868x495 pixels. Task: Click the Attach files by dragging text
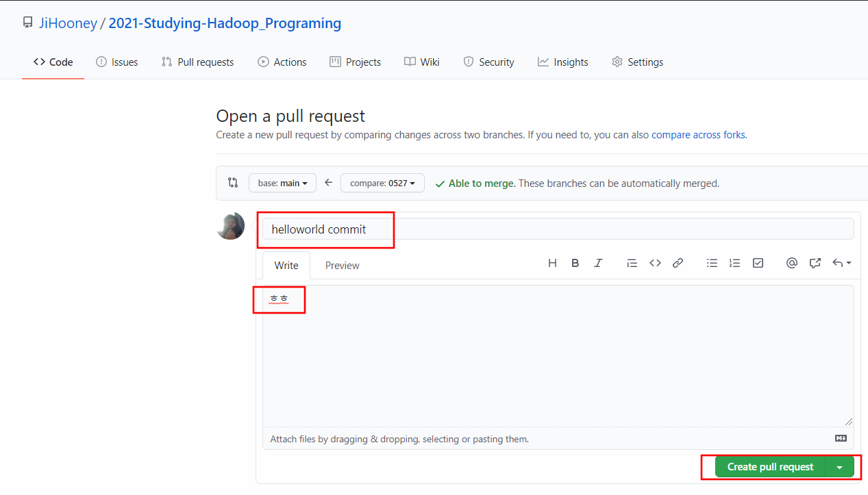click(399, 439)
